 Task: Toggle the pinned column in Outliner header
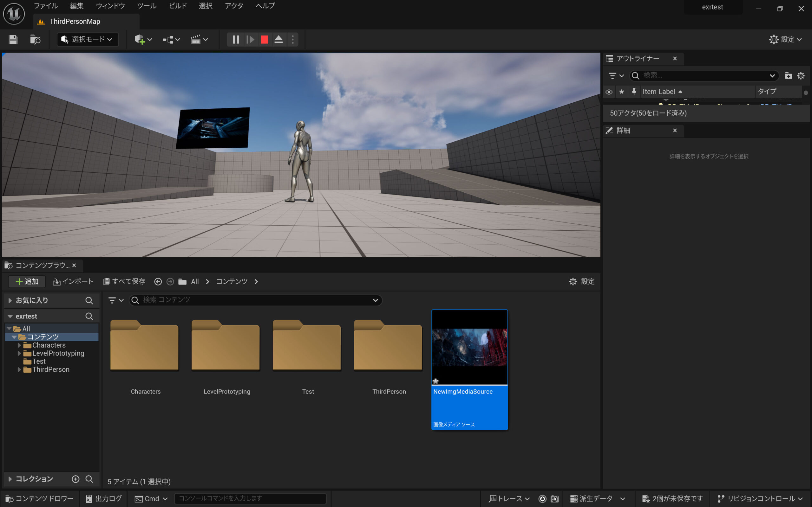tap(634, 92)
